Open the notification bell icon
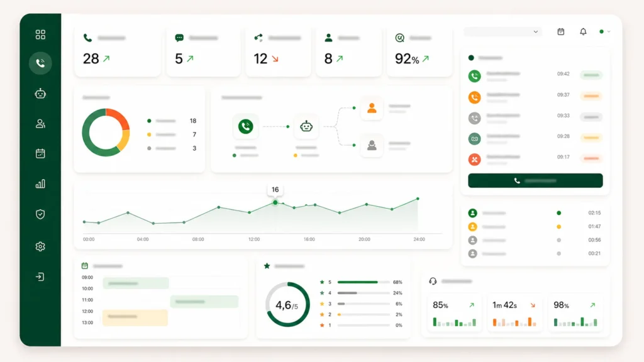This screenshot has width=644, height=362. (x=583, y=31)
